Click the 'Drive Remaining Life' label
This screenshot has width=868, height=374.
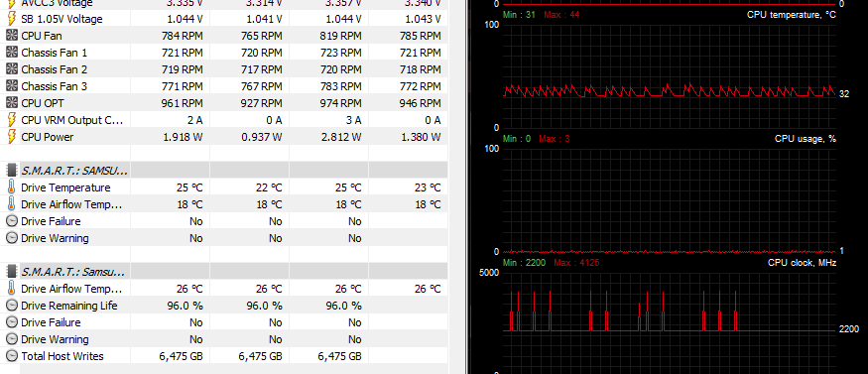(x=69, y=306)
